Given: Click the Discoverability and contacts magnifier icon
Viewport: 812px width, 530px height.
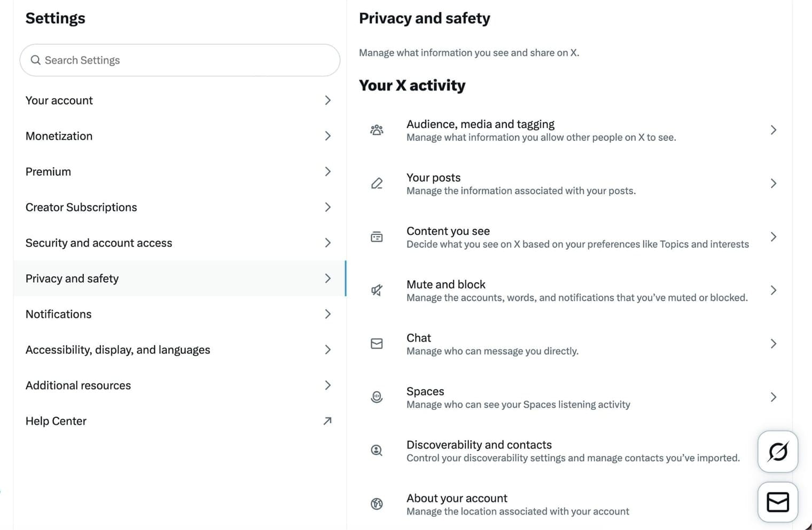Looking at the screenshot, I should pos(377,450).
